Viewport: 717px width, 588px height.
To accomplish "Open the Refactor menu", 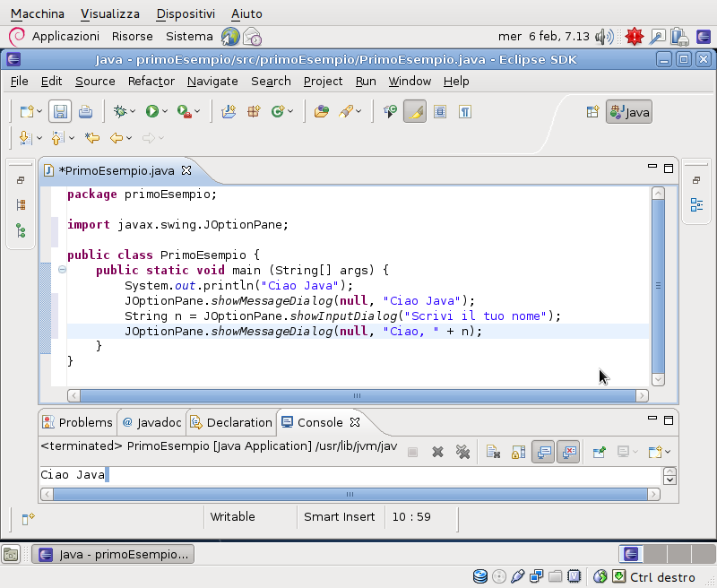I will coord(151,82).
